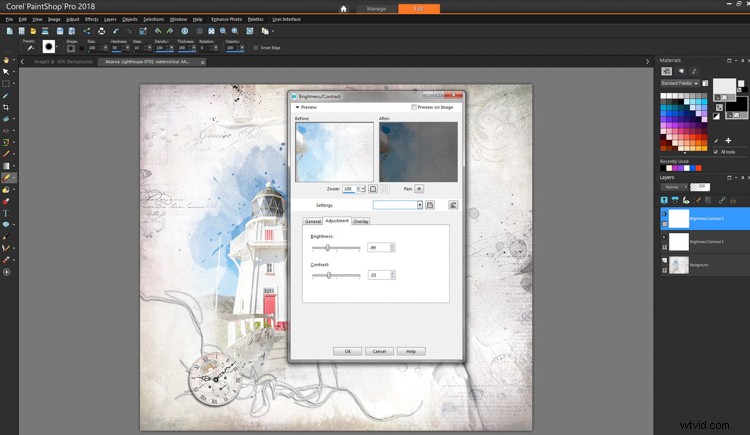Screen dimensions: 750x435
Task: Click the Print icon in toolbar
Action: tap(101, 31)
